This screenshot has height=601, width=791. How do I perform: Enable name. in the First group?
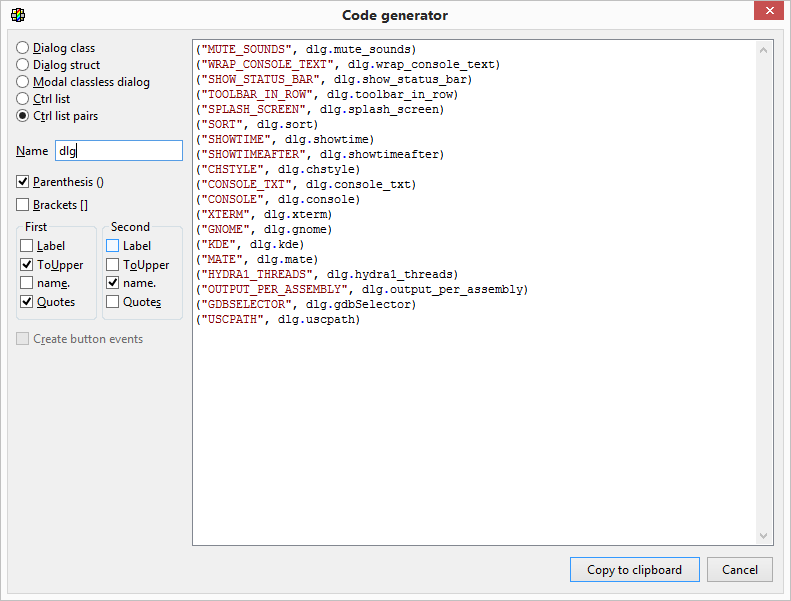pos(27,283)
